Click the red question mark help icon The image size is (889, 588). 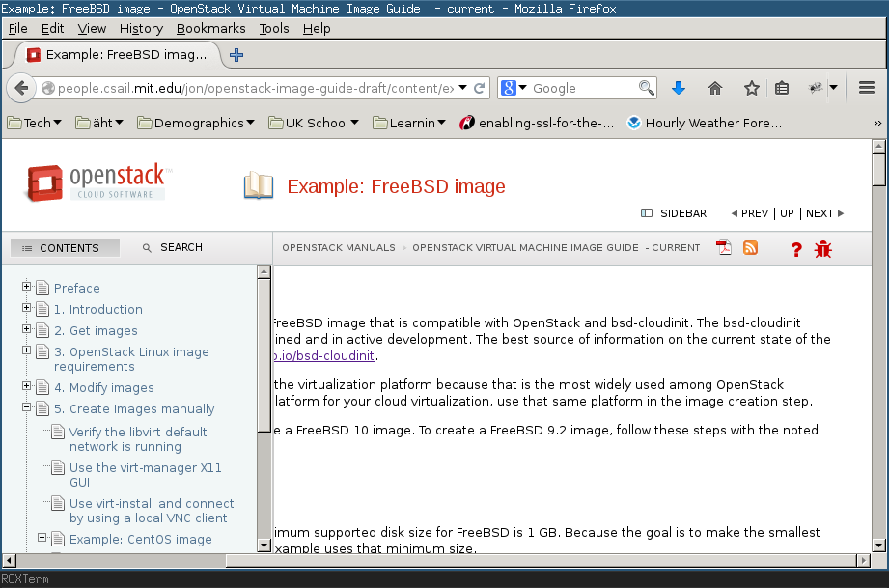point(796,249)
